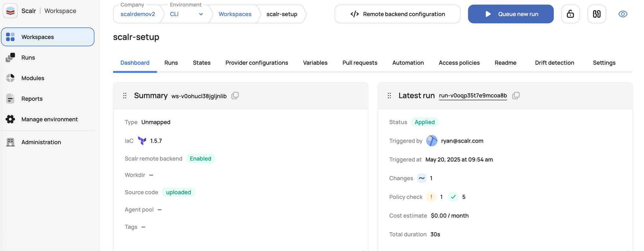Open the Access policies tab
This screenshot has height=251, width=644.
coord(459,63)
